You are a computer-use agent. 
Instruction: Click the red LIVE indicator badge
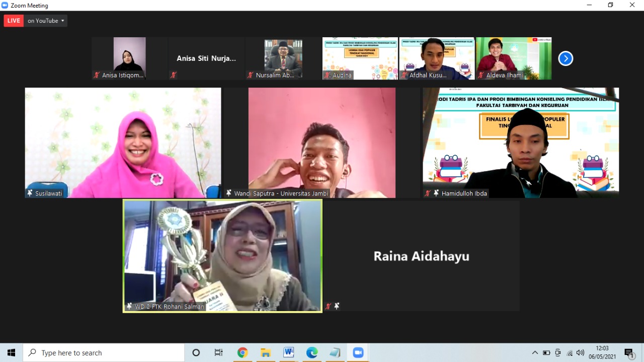(x=14, y=21)
